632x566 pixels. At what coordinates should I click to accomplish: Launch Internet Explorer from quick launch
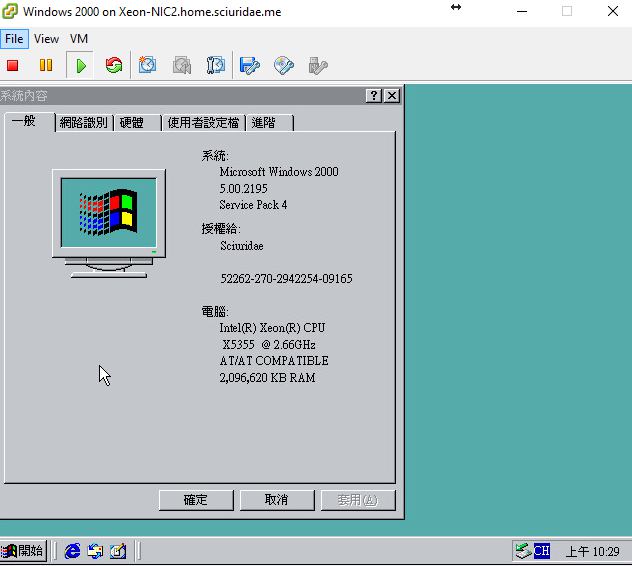click(x=73, y=551)
